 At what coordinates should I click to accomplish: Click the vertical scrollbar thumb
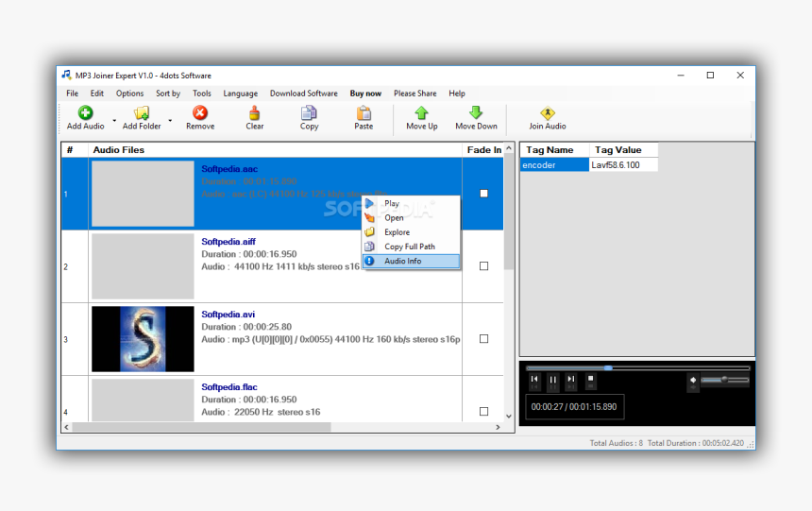click(509, 212)
